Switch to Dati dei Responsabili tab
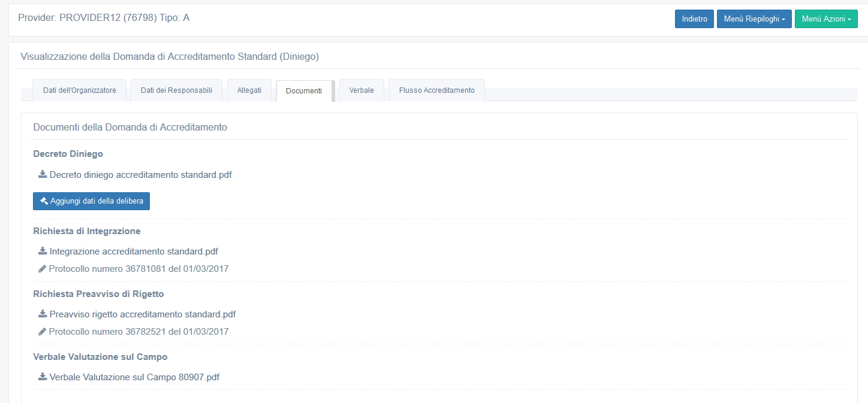 tap(176, 90)
